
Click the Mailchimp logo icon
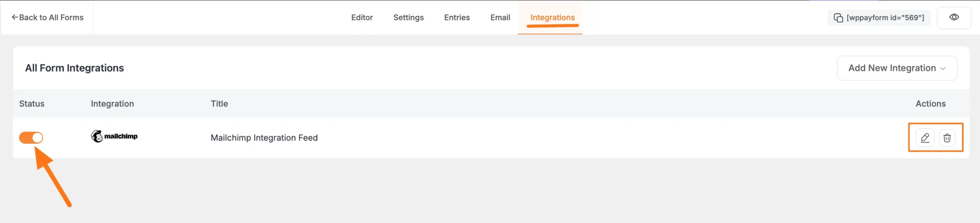97,136
